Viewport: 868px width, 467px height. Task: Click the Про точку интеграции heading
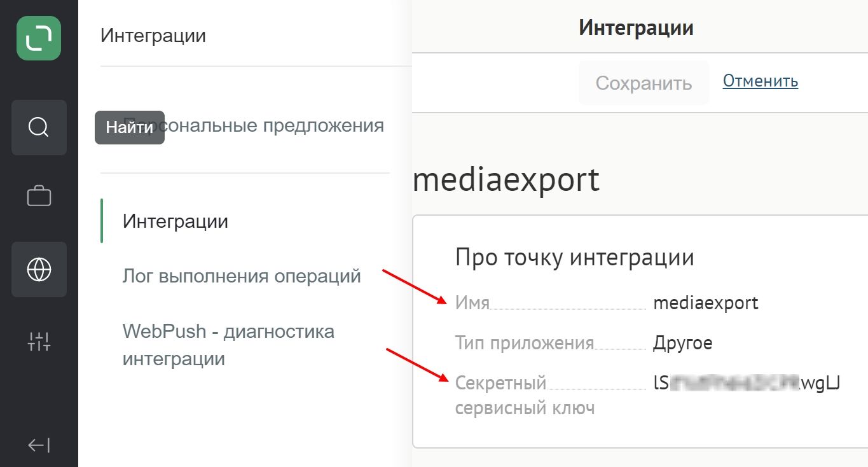click(x=574, y=258)
